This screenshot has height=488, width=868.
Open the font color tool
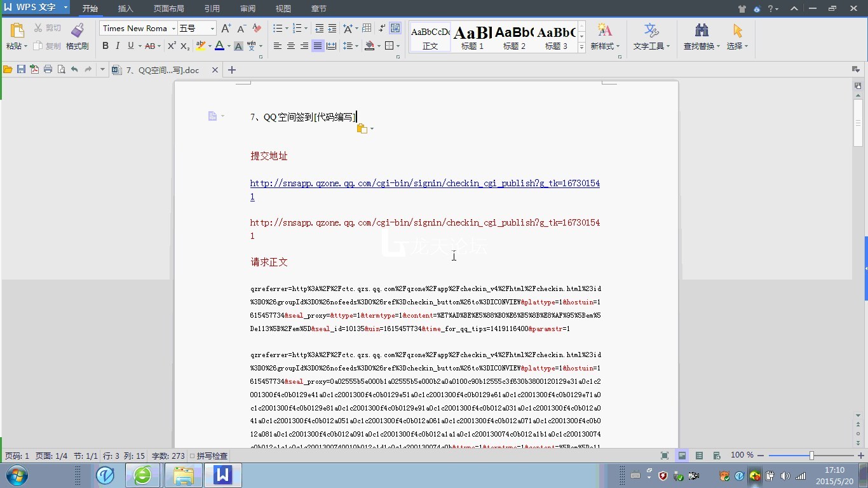click(219, 46)
